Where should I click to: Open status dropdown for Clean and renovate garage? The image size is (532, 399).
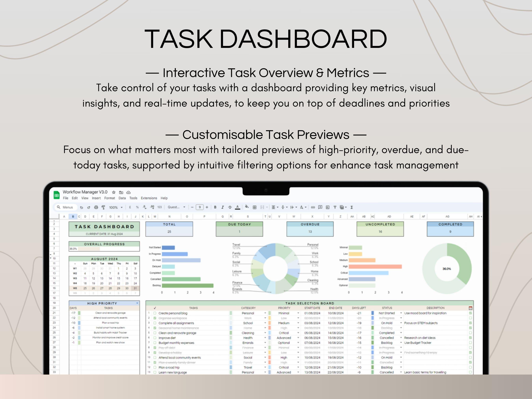[x=401, y=333]
